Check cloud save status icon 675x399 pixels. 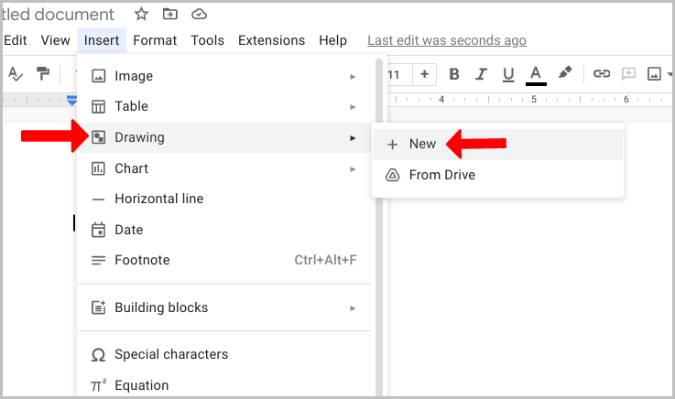(x=199, y=14)
